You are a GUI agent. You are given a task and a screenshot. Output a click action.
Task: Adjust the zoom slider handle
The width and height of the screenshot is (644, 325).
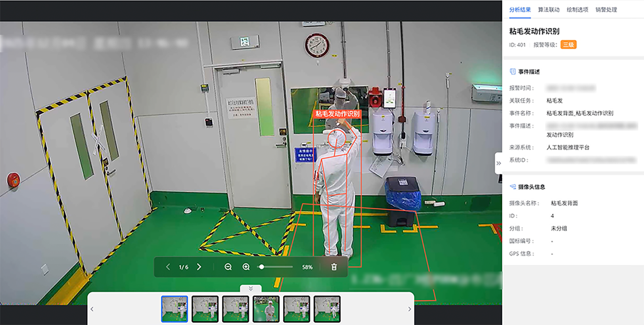[x=262, y=267]
